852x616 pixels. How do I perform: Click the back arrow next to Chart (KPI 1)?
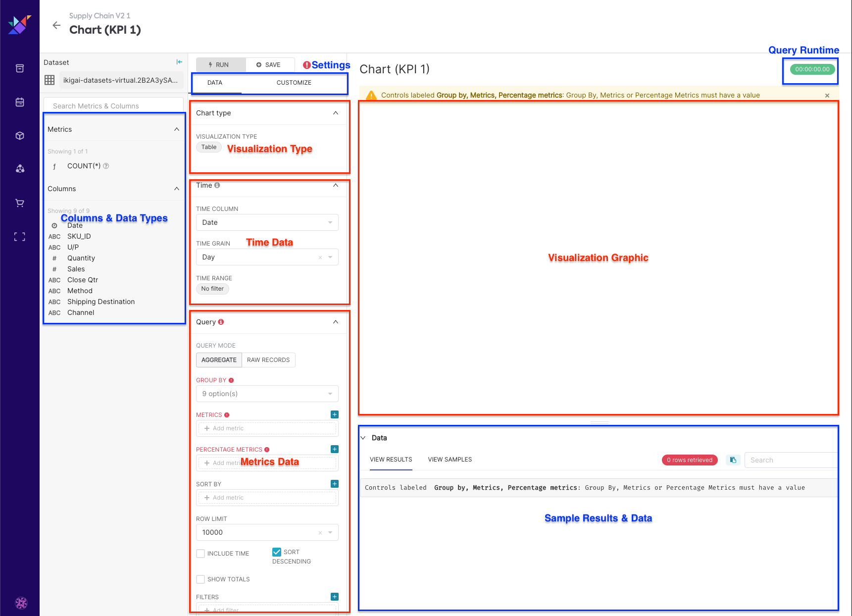(x=56, y=25)
